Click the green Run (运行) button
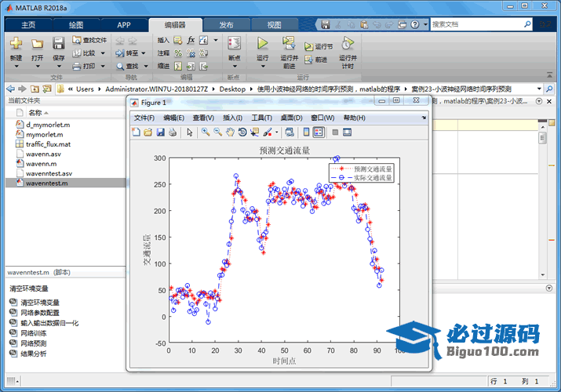 coord(263,44)
